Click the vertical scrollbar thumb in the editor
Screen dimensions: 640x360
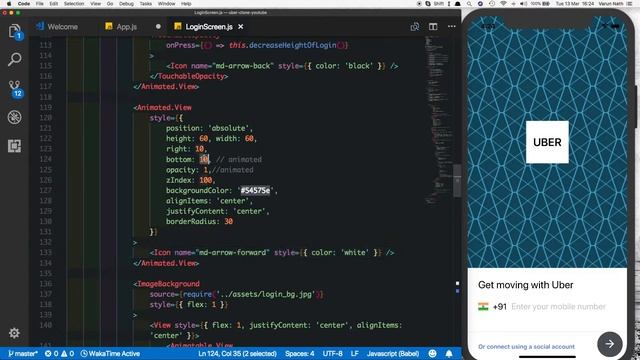[457, 180]
